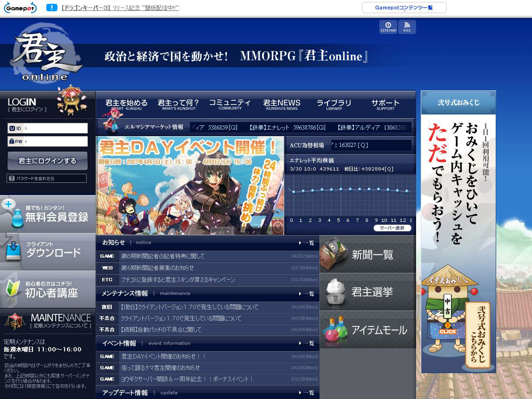532x399 pixels.
Task: Click the ballot box icon beside 君主選挙
Action: 335,292
